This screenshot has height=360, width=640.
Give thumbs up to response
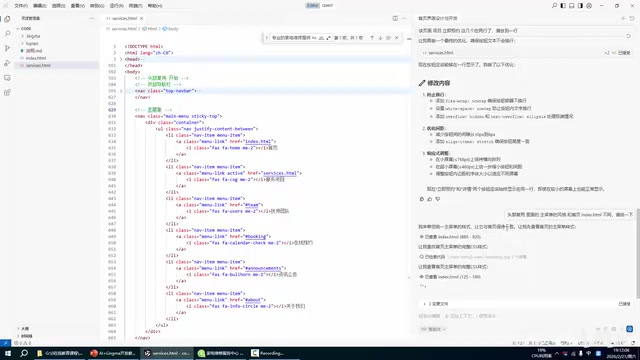pyautogui.click(x=429, y=199)
